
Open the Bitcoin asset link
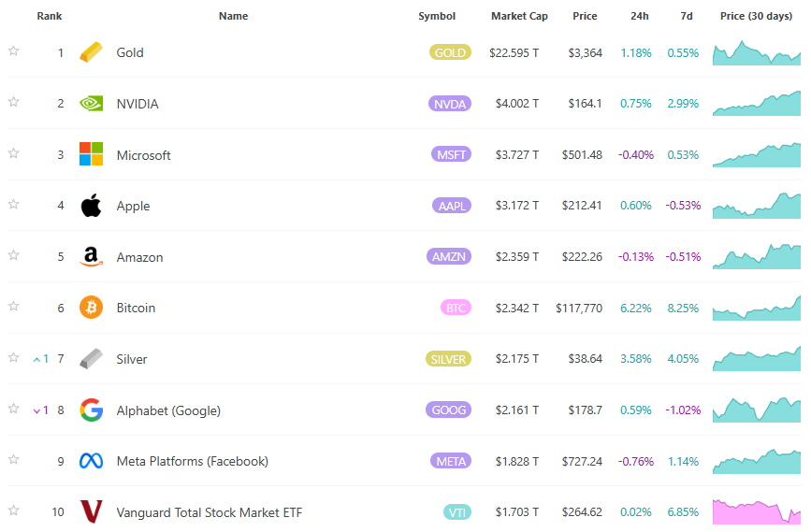136,309
